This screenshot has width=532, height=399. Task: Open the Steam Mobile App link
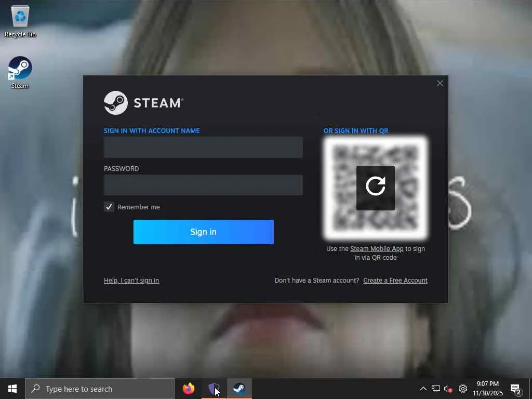coord(377,249)
